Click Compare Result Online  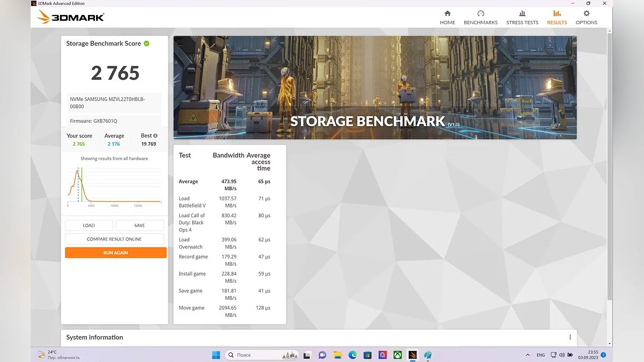coord(114,239)
